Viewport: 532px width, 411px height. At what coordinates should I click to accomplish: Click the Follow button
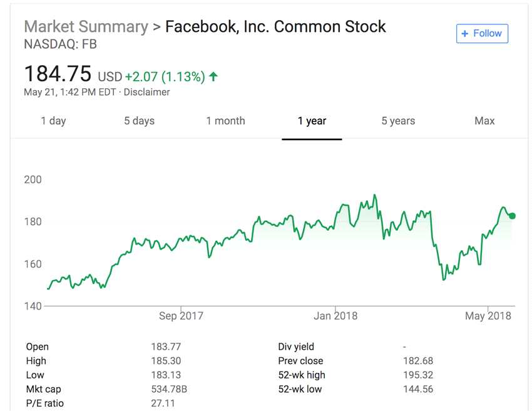pyautogui.click(x=482, y=33)
